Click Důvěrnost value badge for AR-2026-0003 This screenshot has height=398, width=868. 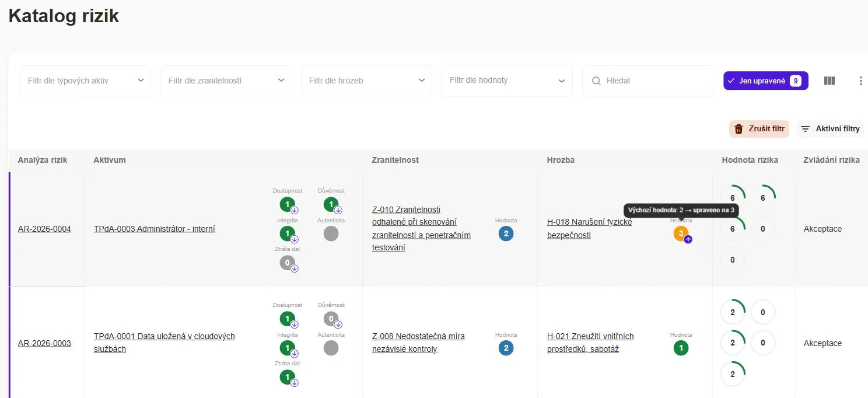point(331,319)
